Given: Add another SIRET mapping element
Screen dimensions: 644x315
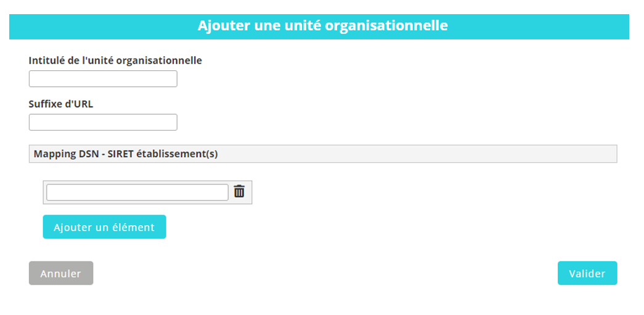Looking at the screenshot, I should coord(104,227).
